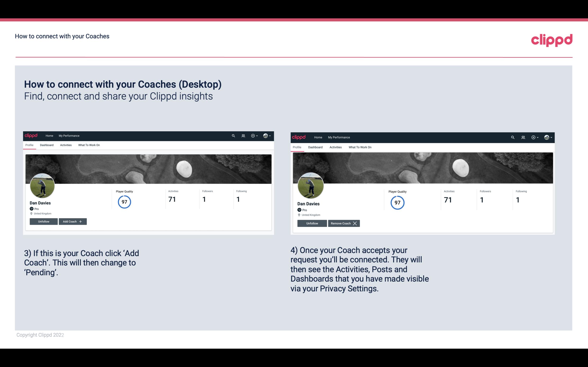Image resolution: width=588 pixels, height=367 pixels.
Task: Click 'Activities' tab in left dashboard
Action: click(66, 145)
